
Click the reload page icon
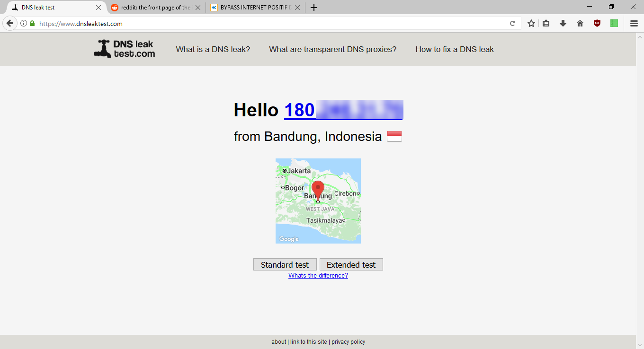(512, 23)
